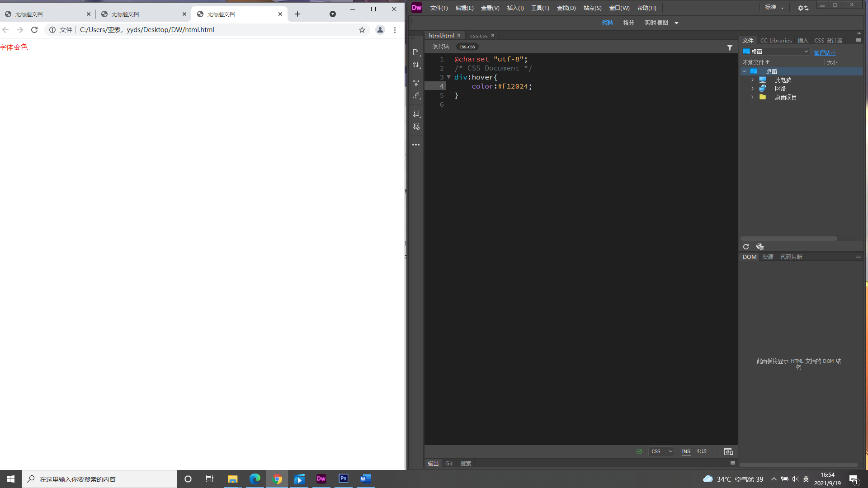The width and height of the screenshot is (868, 488).
Task: Click the Remove Comment icon
Action: pos(416,127)
